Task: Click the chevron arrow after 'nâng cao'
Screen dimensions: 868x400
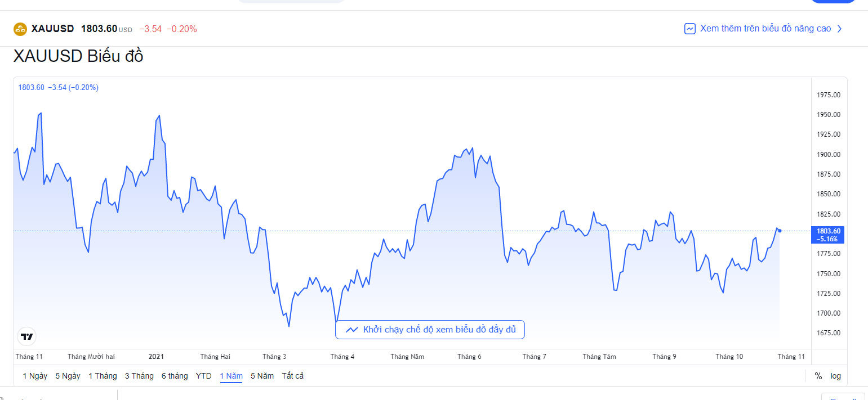Action: click(x=839, y=29)
